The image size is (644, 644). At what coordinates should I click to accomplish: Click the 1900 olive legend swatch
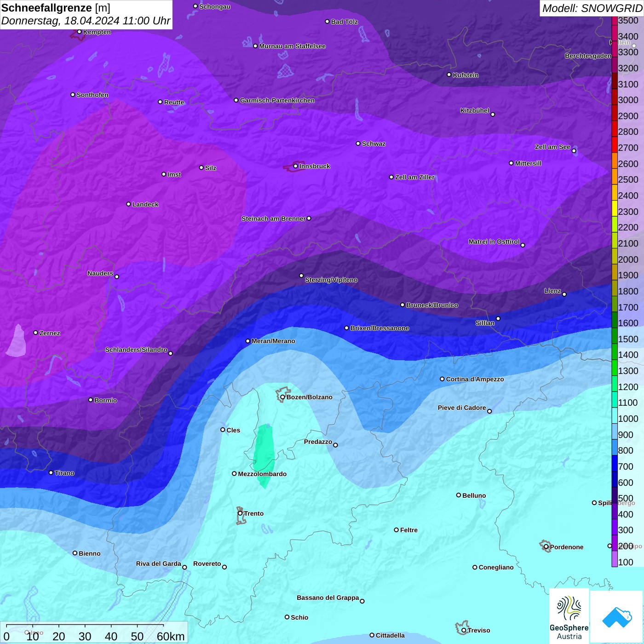point(615,272)
